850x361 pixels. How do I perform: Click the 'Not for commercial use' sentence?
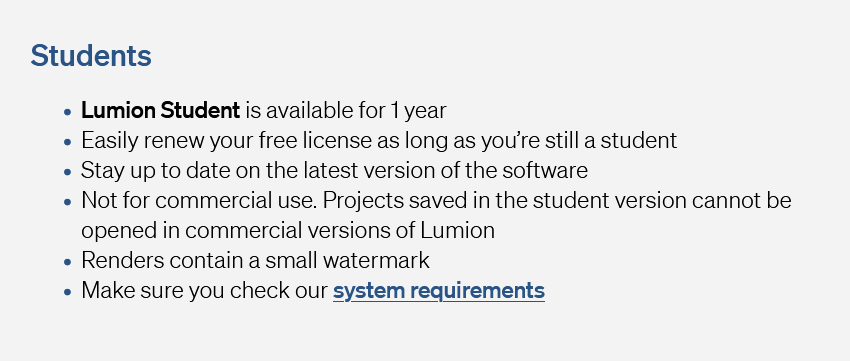[198, 201]
